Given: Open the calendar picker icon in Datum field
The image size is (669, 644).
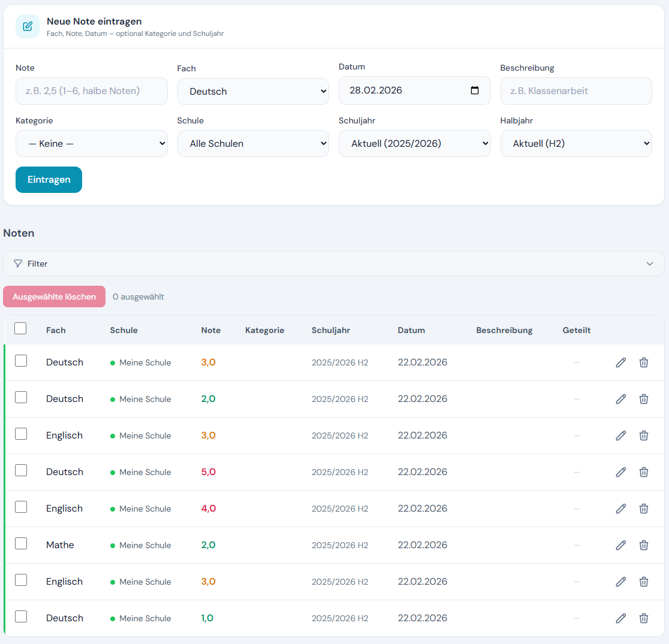Looking at the screenshot, I should pos(475,90).
